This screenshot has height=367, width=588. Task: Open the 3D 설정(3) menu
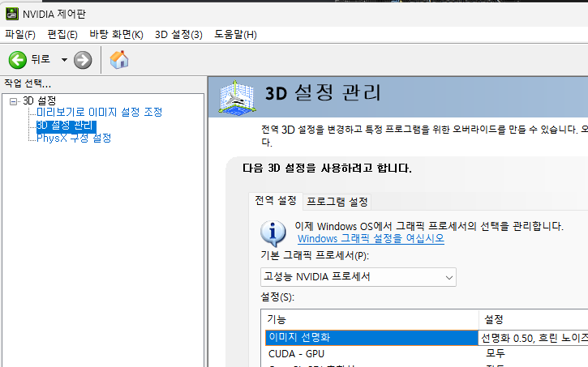[178, 35]
